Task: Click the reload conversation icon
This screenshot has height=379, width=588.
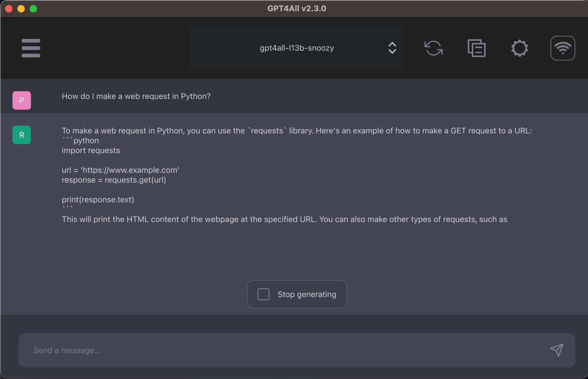Action: coord(433,48)
